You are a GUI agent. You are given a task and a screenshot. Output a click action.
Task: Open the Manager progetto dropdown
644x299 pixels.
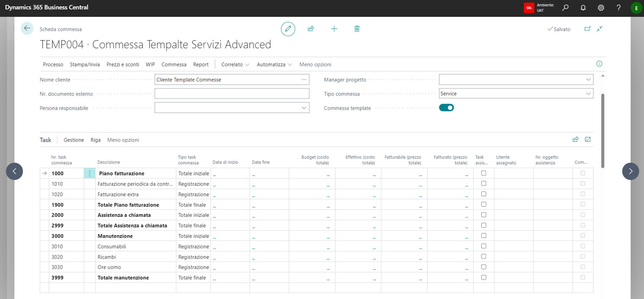coord(588,80)
